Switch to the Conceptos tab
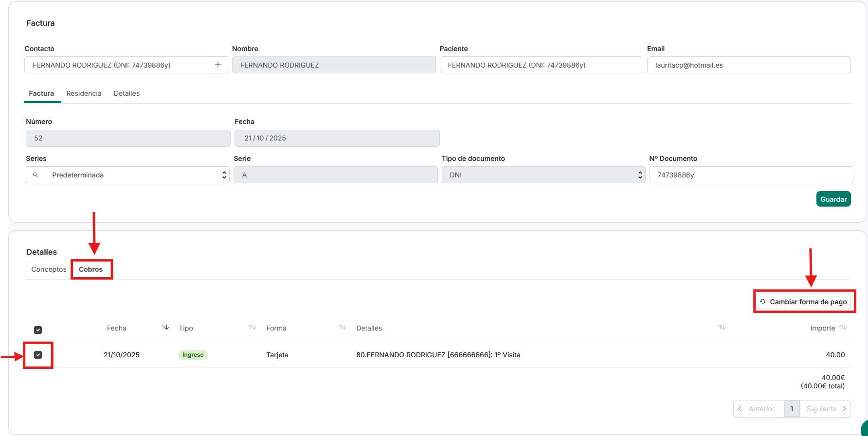868x436 pixels. coord(49,269)
